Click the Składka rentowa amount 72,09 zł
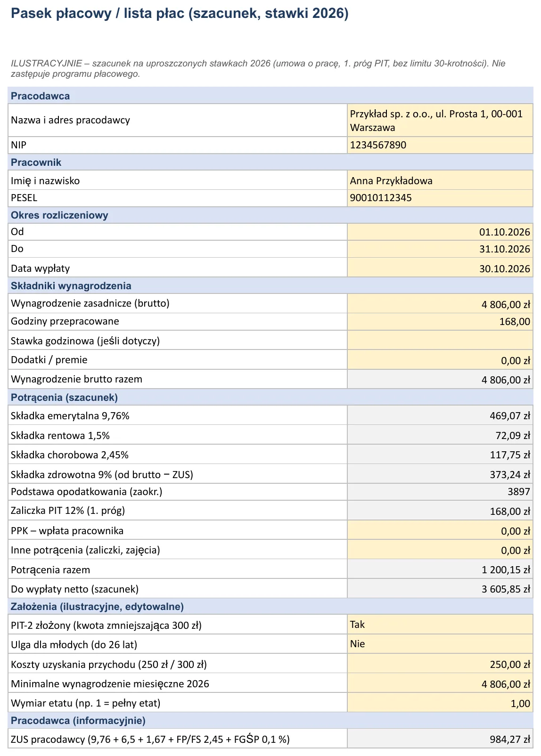 (440, 435)
